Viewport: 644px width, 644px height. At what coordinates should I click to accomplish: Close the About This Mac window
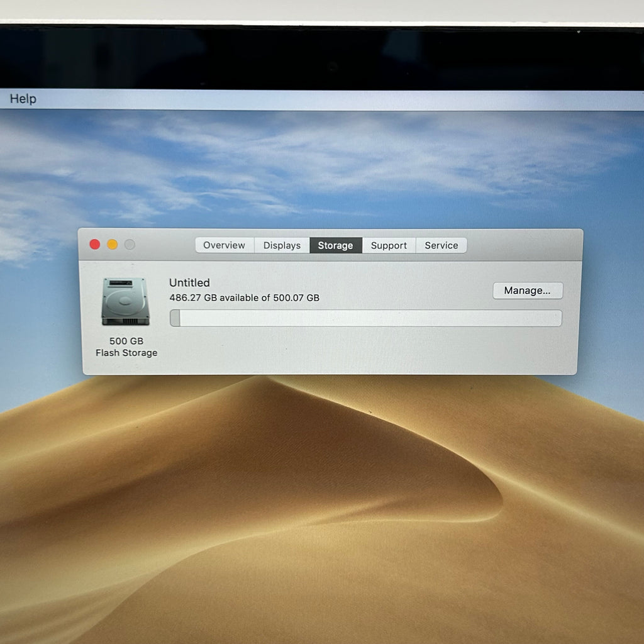pyautogui.click(x=95, y=245)
